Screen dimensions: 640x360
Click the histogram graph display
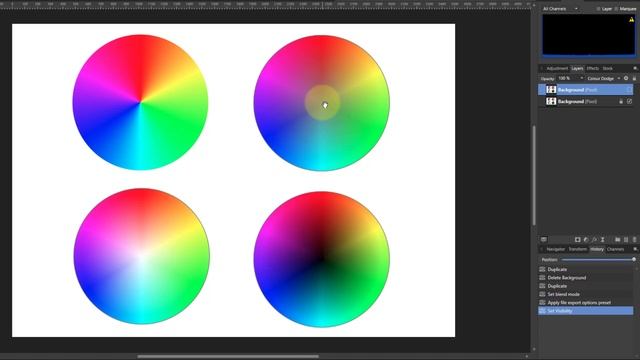click(x=589, y=35)
